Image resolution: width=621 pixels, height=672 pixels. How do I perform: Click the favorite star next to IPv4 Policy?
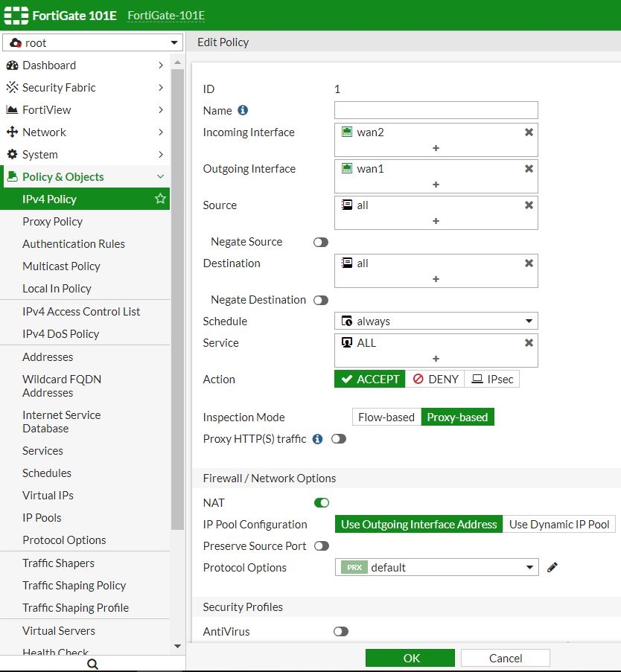tap(159, 199)
